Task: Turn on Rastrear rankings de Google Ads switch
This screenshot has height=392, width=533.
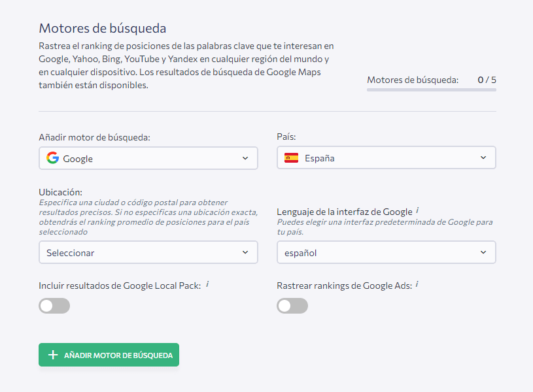Action: 292,306
